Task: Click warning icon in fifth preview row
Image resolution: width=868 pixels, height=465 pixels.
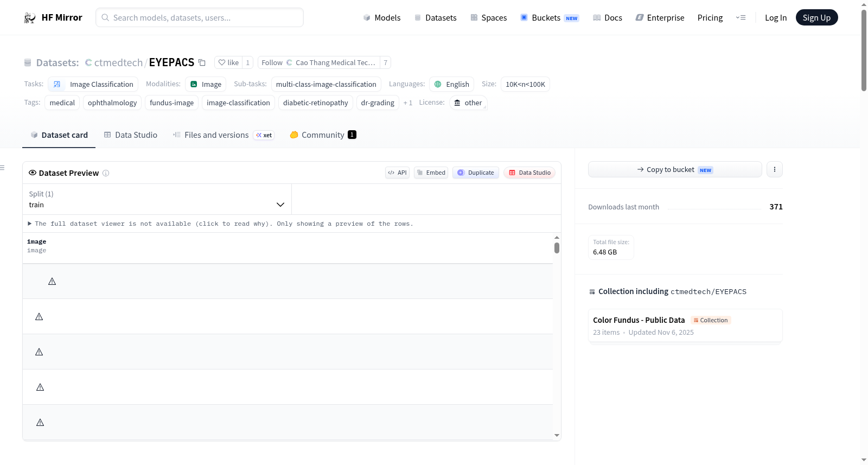Action: click(40, 422)
